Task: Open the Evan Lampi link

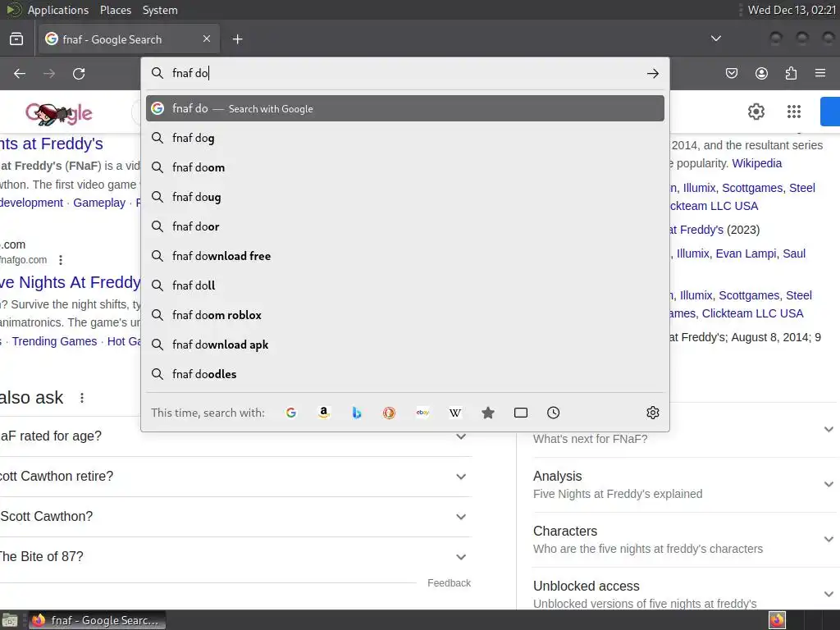Action: [746, 253]
